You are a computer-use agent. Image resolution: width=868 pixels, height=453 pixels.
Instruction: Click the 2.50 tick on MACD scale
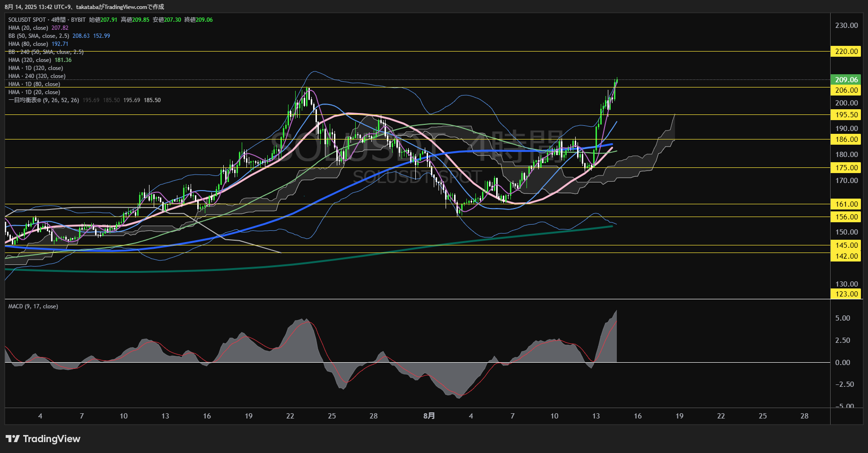(842, 340)
